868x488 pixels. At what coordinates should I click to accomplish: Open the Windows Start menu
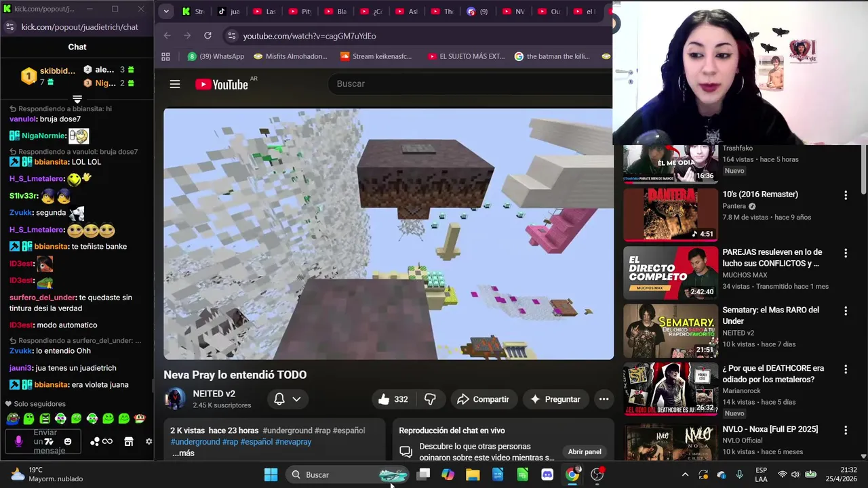pos(271,474)
